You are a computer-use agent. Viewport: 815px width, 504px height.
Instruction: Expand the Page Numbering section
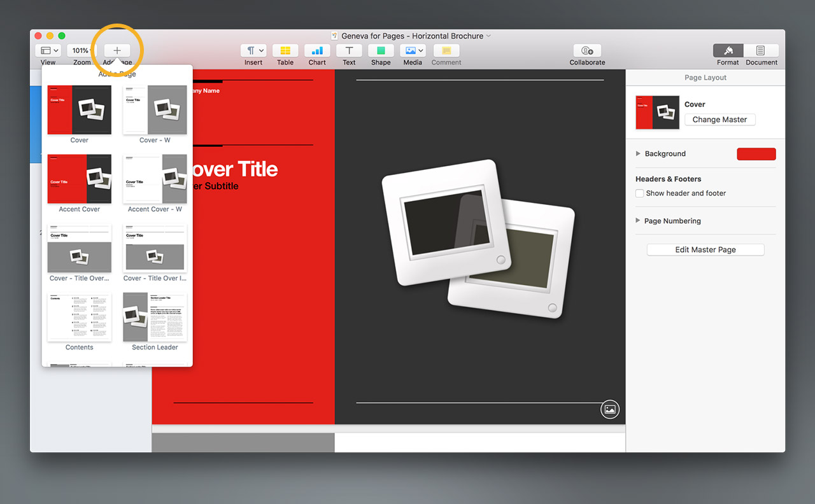pos(639,221)
